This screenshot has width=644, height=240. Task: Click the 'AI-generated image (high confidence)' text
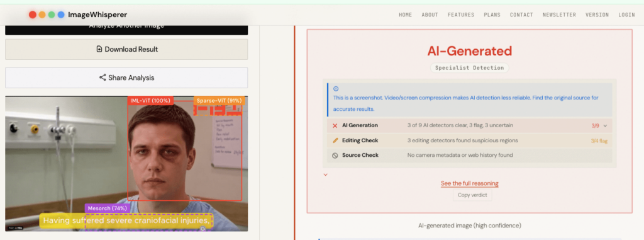click(x=469, y=226)
